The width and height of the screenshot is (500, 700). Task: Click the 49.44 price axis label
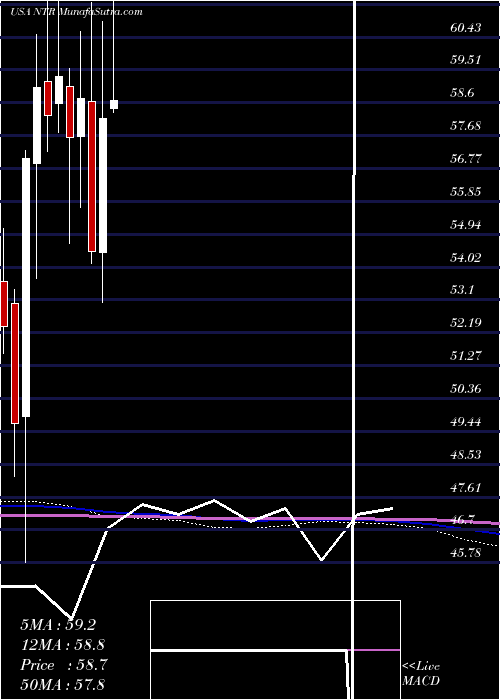[466, 421]
